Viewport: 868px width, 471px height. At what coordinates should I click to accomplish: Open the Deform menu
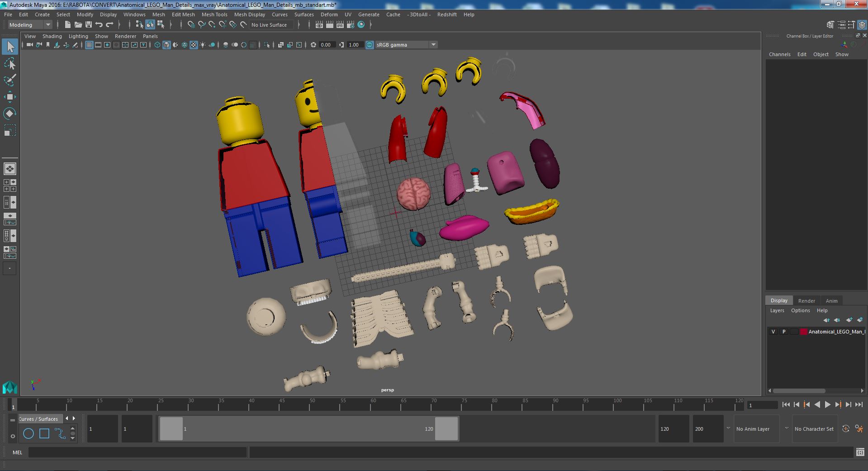(x=329, y=14)
